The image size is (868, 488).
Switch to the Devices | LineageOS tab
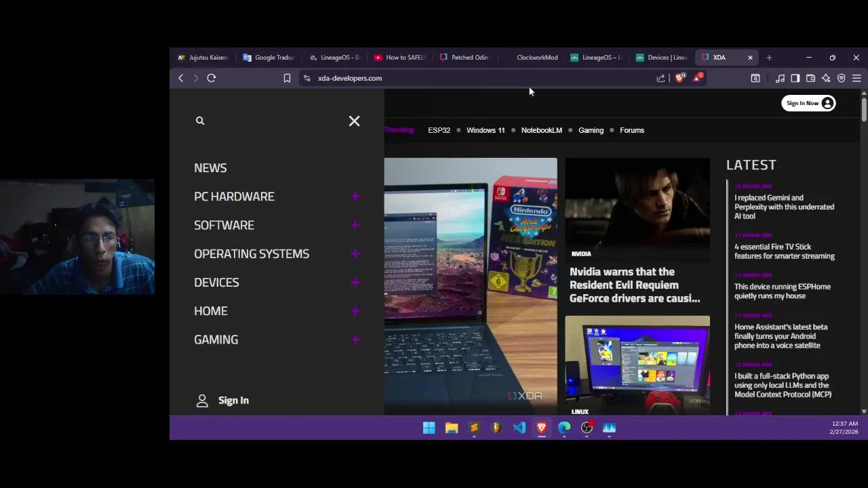(x=662, y=58)
